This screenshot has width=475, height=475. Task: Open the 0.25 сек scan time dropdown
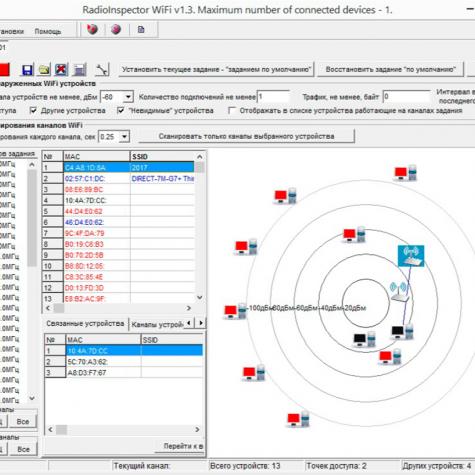[124, 137]
